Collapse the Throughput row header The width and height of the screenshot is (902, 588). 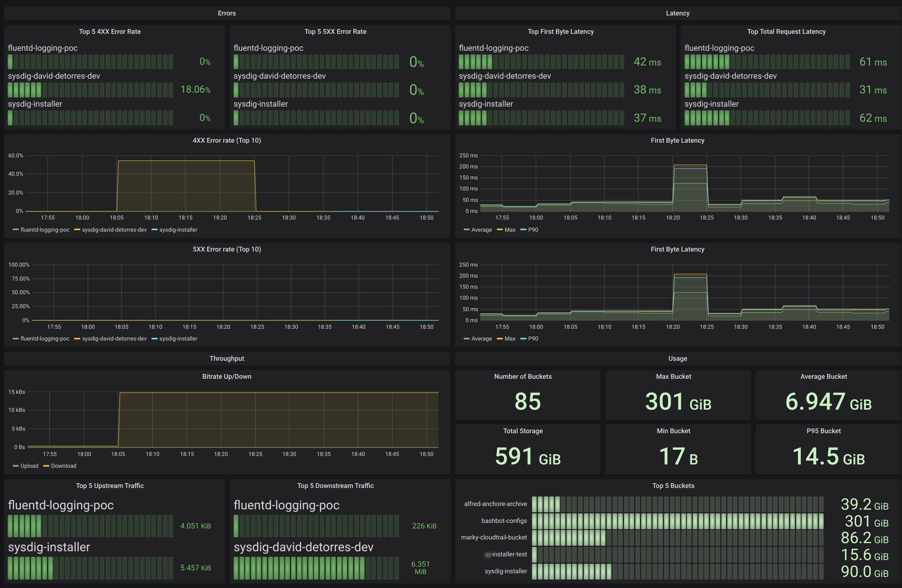point(227,359)
